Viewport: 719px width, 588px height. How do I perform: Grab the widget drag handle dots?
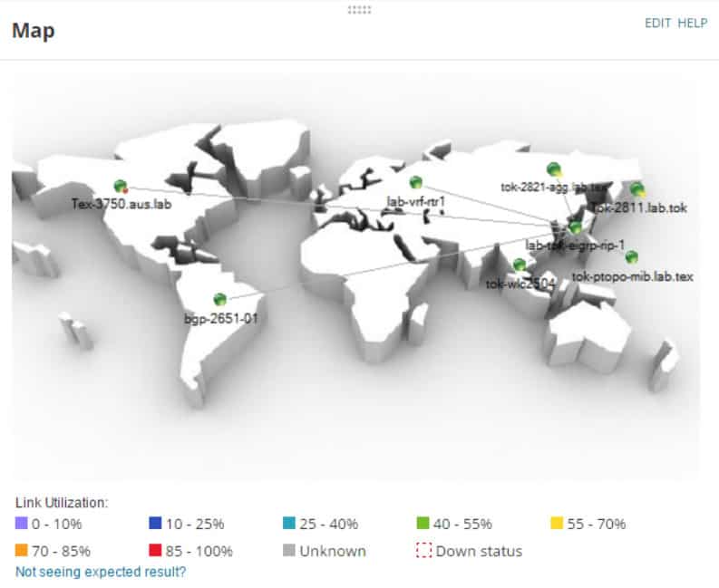(x=359, y=10)
